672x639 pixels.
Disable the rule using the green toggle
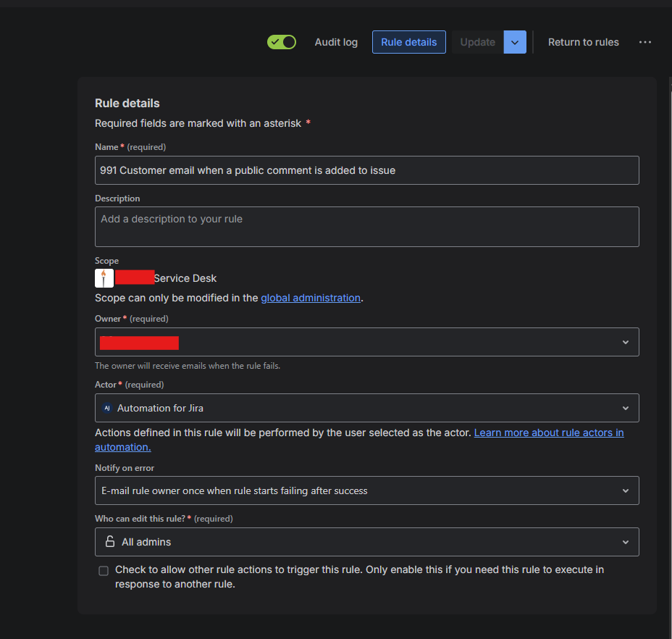click(281, 42)
